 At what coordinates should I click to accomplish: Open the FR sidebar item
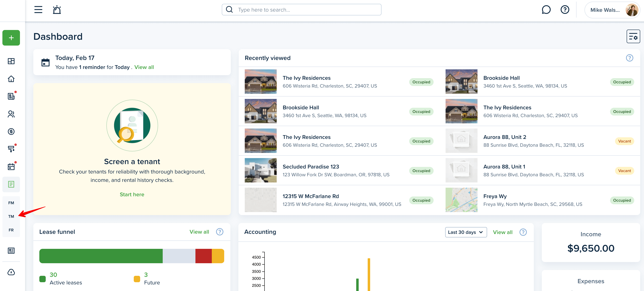11,230
